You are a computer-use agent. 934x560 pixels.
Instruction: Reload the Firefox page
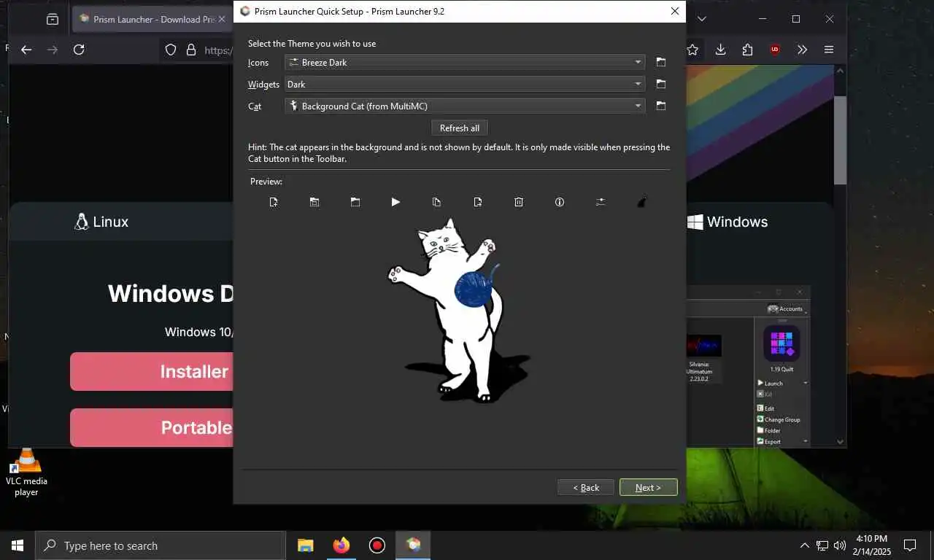tap(79, 50)
